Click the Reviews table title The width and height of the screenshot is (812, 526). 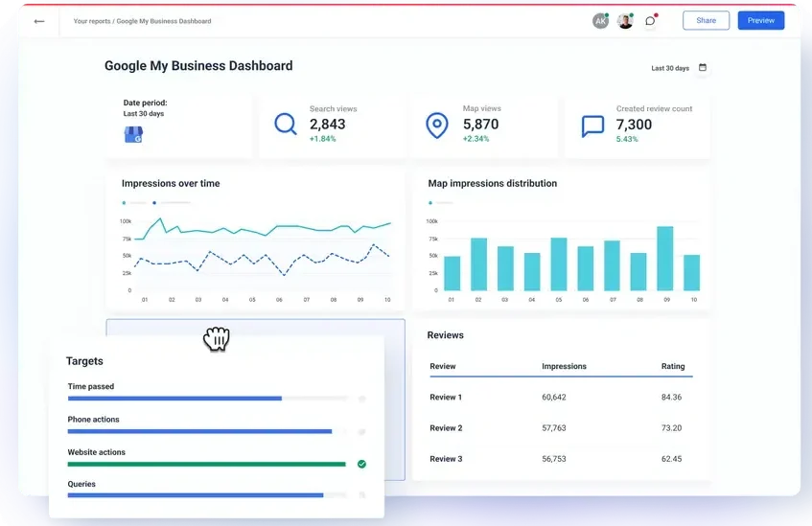coord(446,335)
